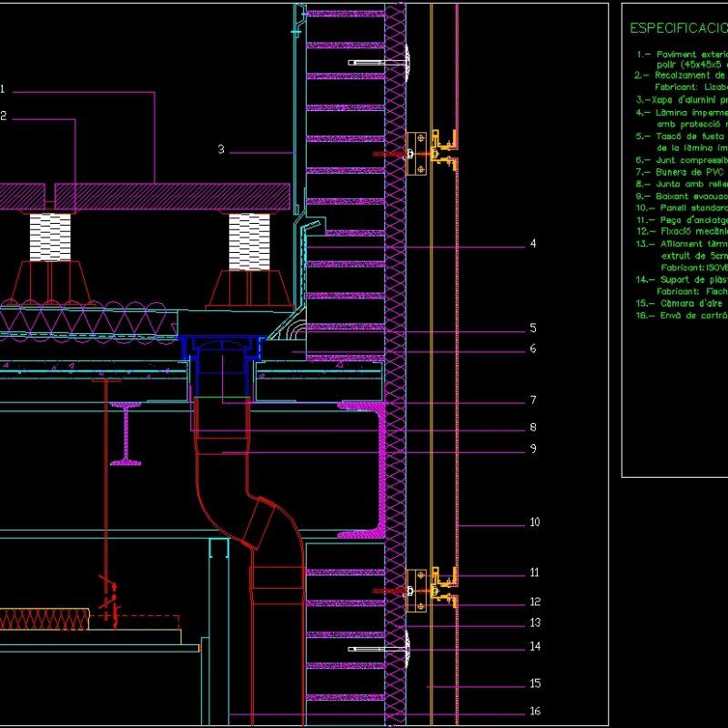Toggle callout number 16 at bottom
This screenshot has width=728, height=728.
click(533, 713)
